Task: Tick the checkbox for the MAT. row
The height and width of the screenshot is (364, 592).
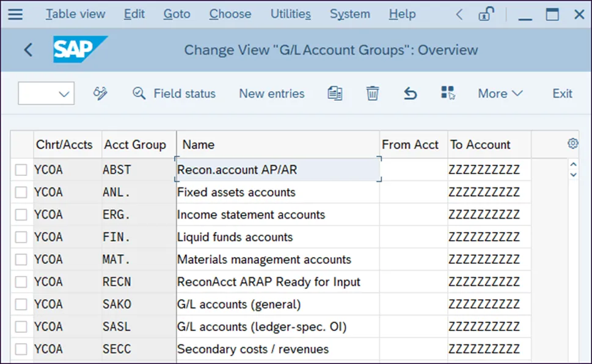Action: 21,260
